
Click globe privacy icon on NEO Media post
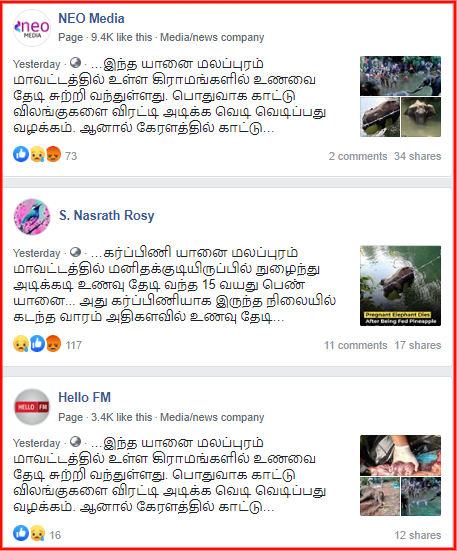(x=75, y=63)
